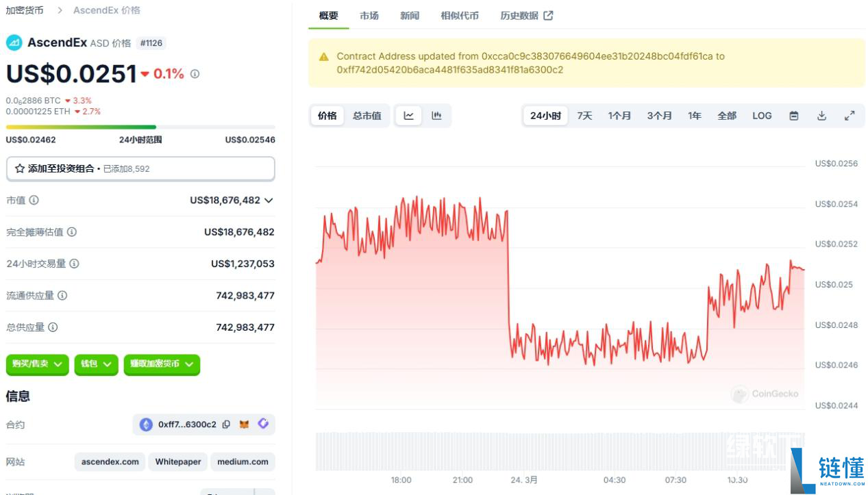Select the 7天 time range
868x495 pixels.
(x=584, y=116)
